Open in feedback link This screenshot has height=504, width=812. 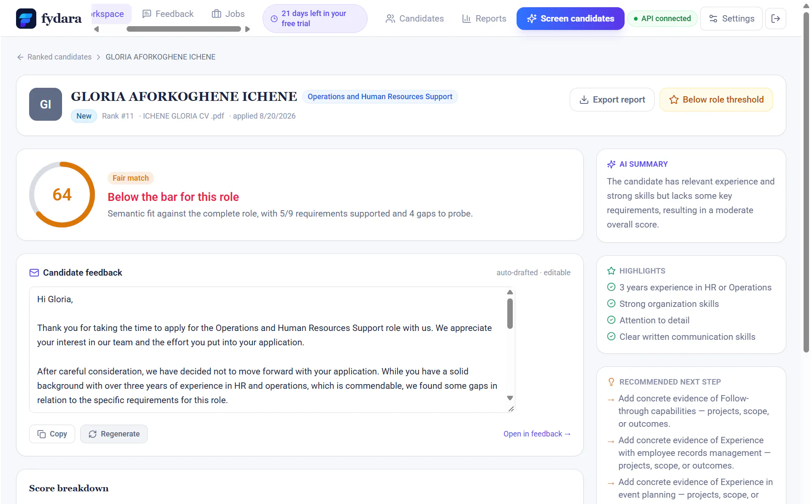[537, 434]
